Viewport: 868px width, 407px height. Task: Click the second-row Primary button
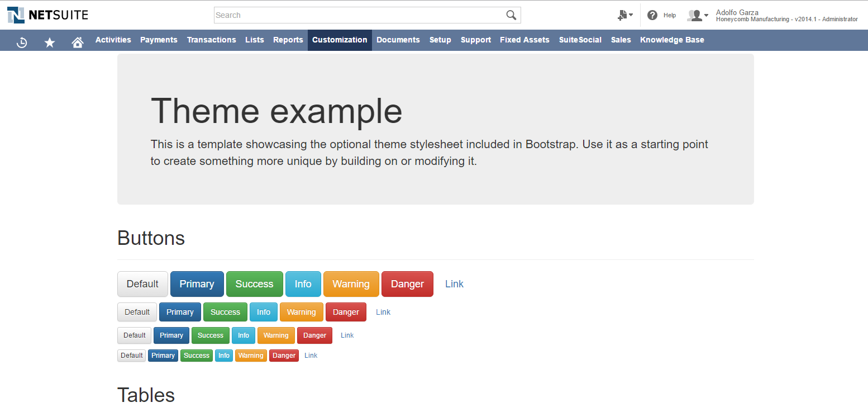[180, 312]
